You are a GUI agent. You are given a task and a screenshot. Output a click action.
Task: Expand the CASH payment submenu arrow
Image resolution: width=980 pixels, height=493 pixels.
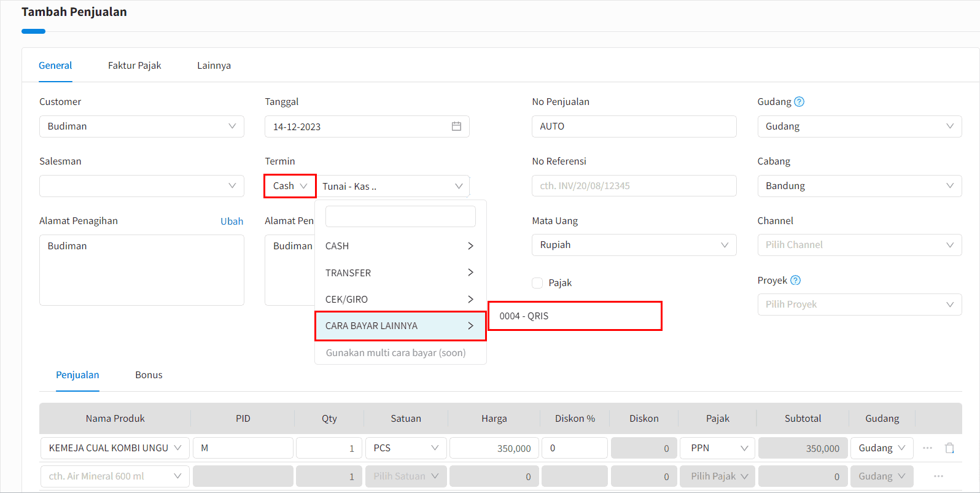(x=470, y=246)
